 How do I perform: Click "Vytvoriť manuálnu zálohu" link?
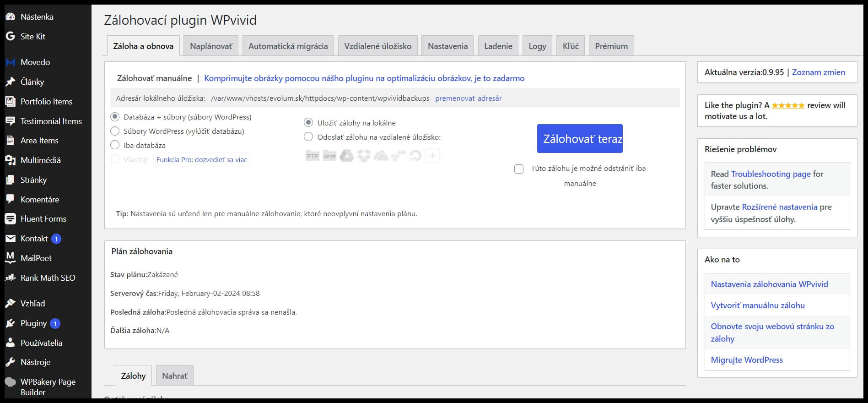[x=758, y=305]
